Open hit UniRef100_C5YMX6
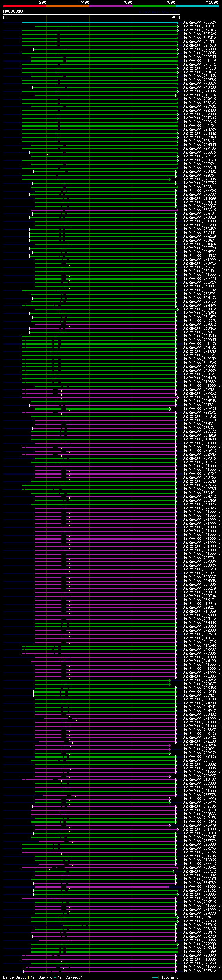 click(x=199, y=30)
